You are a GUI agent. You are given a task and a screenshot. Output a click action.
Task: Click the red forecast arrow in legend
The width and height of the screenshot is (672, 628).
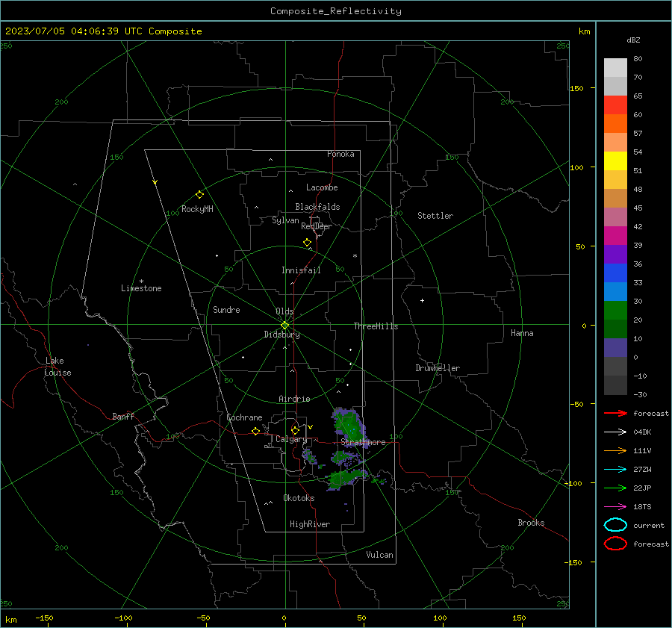[x=615, y=413]
